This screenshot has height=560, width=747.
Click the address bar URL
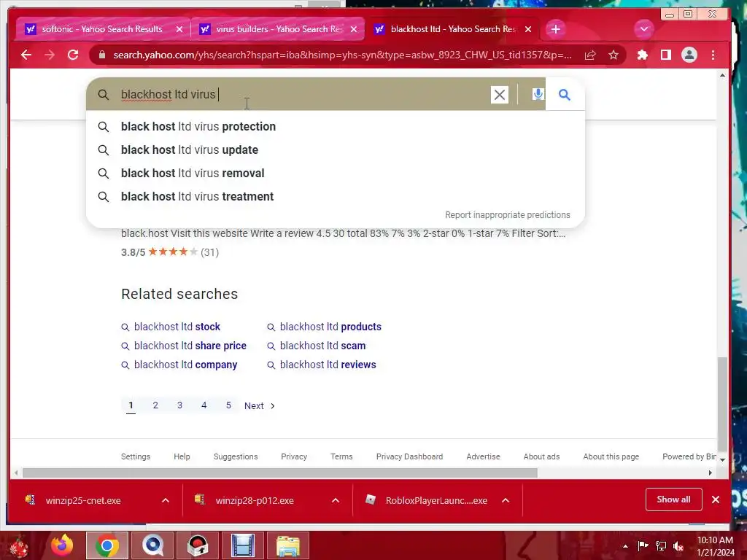342,55
